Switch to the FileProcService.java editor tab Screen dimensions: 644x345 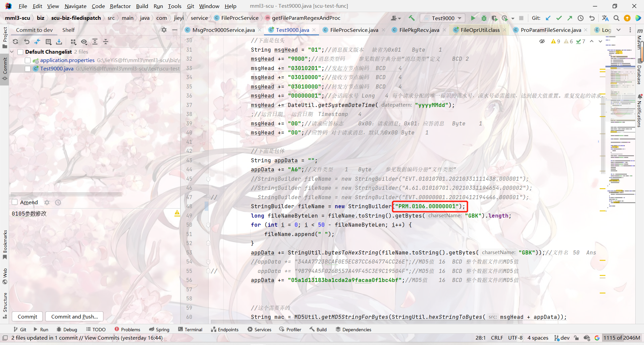click(354, 30)
